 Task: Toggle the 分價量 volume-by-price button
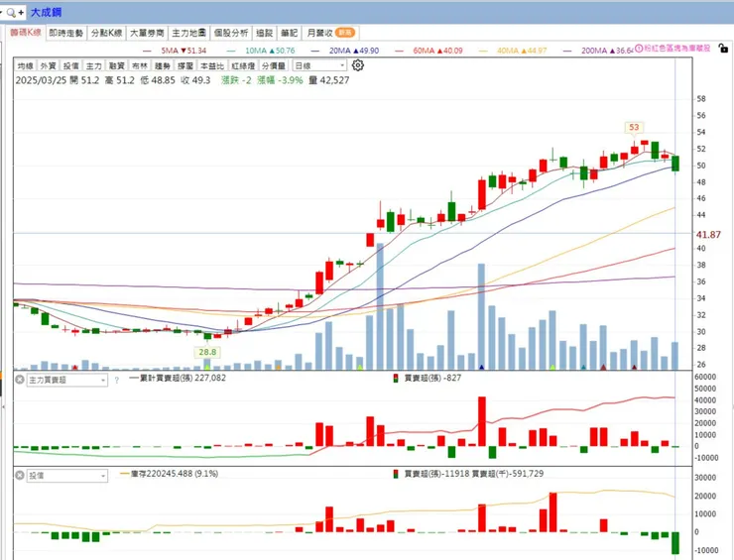click(274, 66)
